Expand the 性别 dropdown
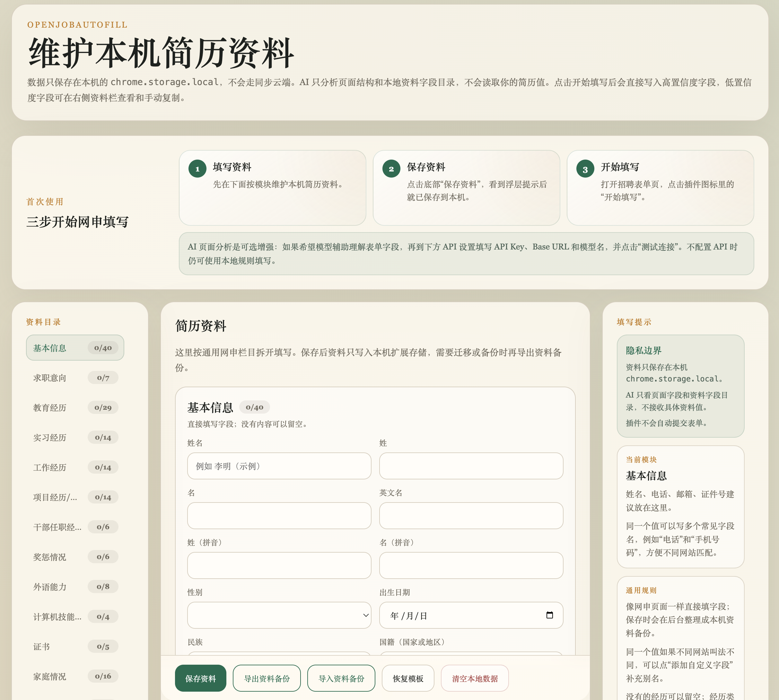779x700 pixels. [x=279, y=615]
